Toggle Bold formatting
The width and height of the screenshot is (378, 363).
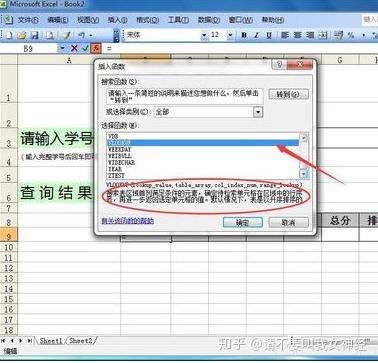(x=244, y=35)
